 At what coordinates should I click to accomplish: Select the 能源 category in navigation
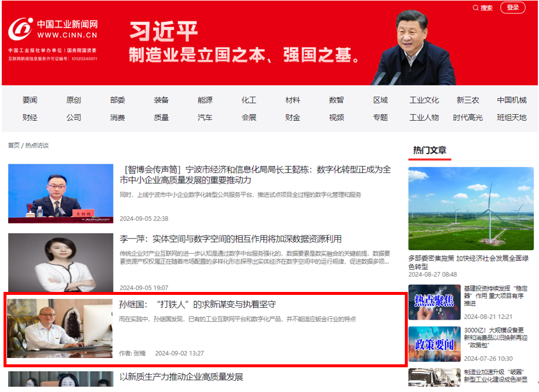[x=205, y=100]
